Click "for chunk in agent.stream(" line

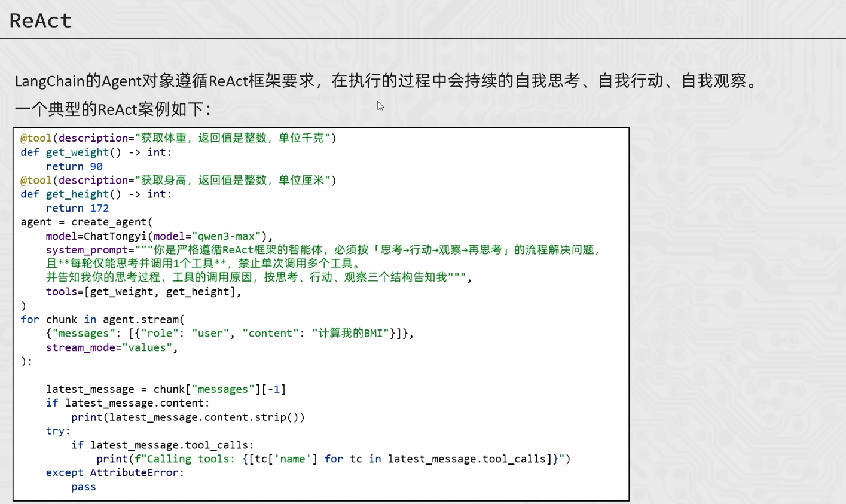point(103,319)
